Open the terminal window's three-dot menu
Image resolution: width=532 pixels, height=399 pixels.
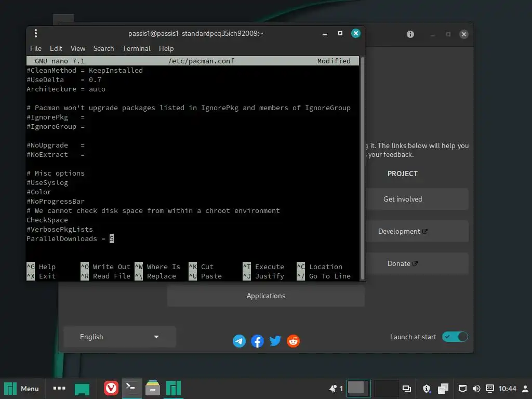[x=36, y=33]
